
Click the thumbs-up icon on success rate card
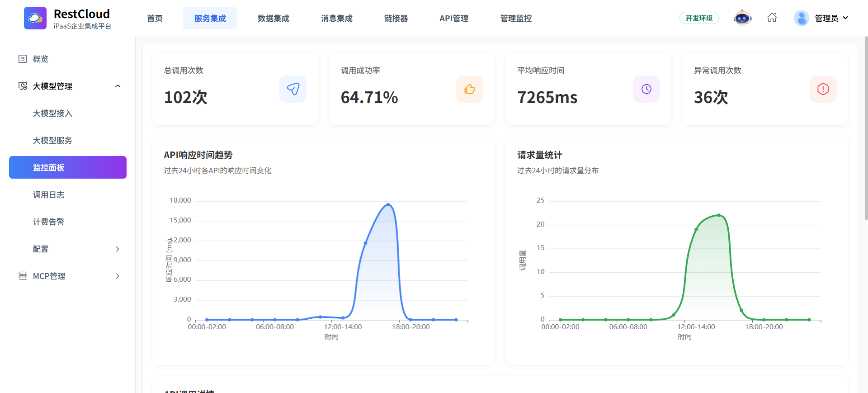[x=470, y=89]
